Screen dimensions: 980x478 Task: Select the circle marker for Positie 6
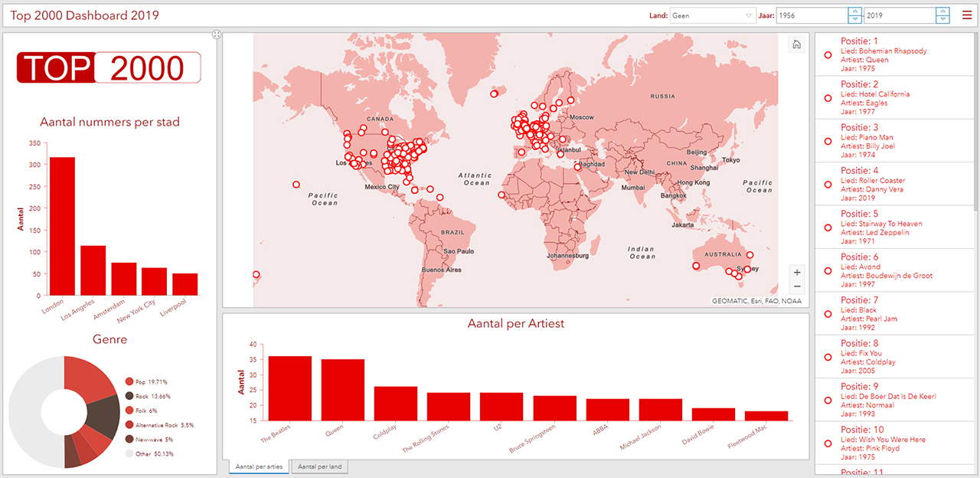point(828,270)
